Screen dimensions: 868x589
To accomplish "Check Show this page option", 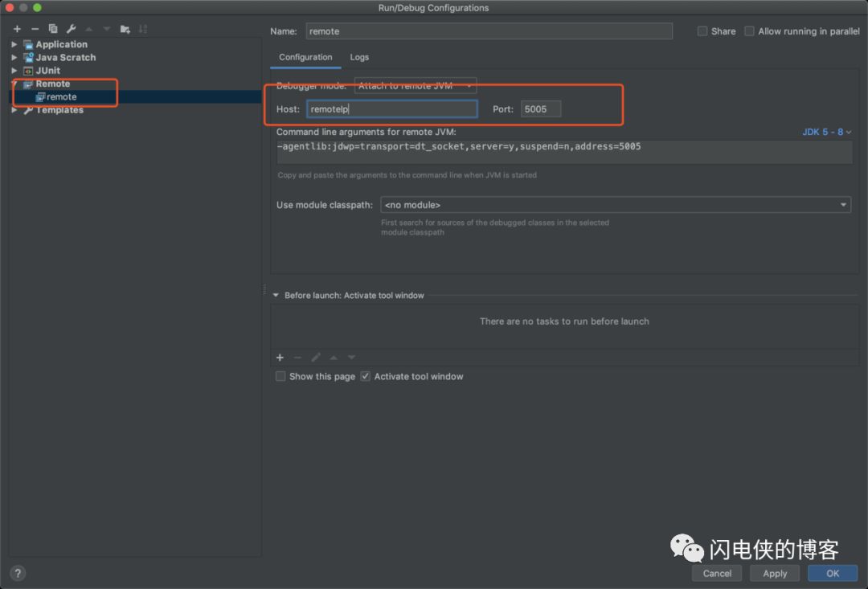I will tap(280, 376).
